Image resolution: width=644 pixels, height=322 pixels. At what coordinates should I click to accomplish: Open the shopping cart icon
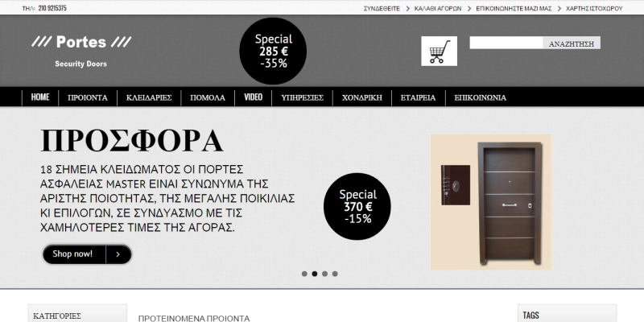click(439, 51)
